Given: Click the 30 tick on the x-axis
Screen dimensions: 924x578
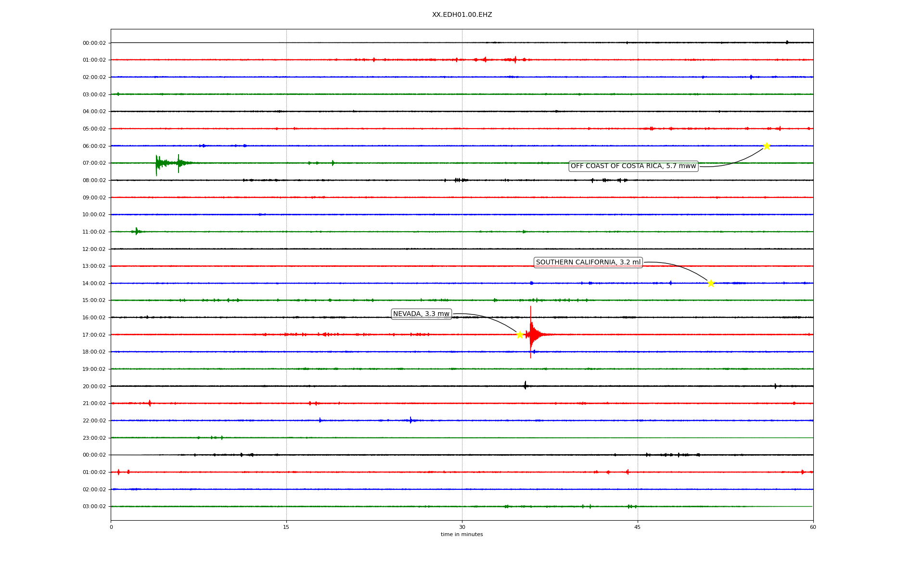Looking at the screenshot, I should (462, 527).
